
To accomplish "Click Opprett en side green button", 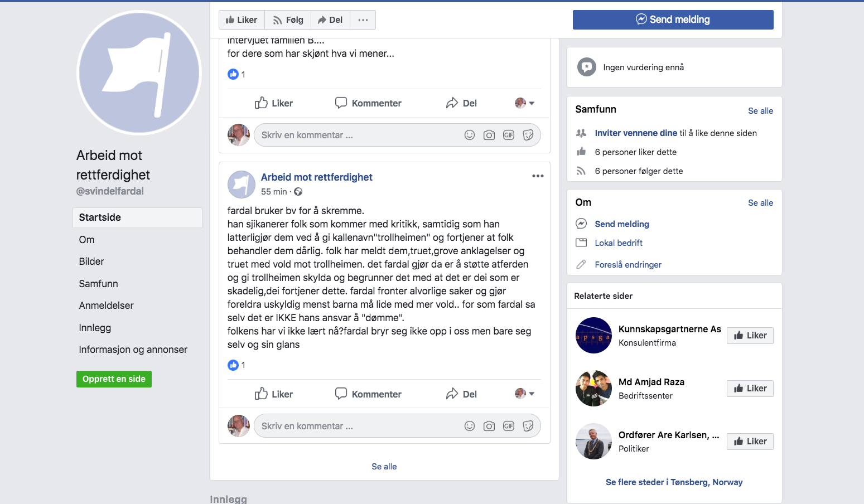I will click(114, 379).
